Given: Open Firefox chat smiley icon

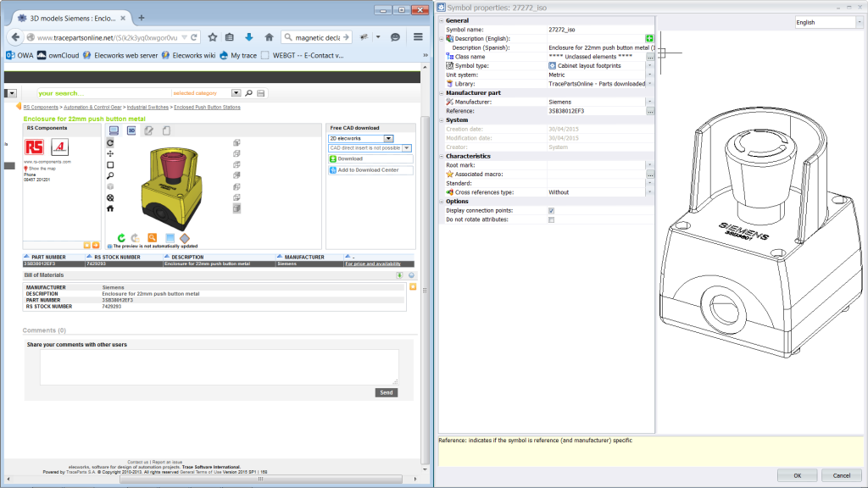Looking at the screenshot, I should pos(395,37).
